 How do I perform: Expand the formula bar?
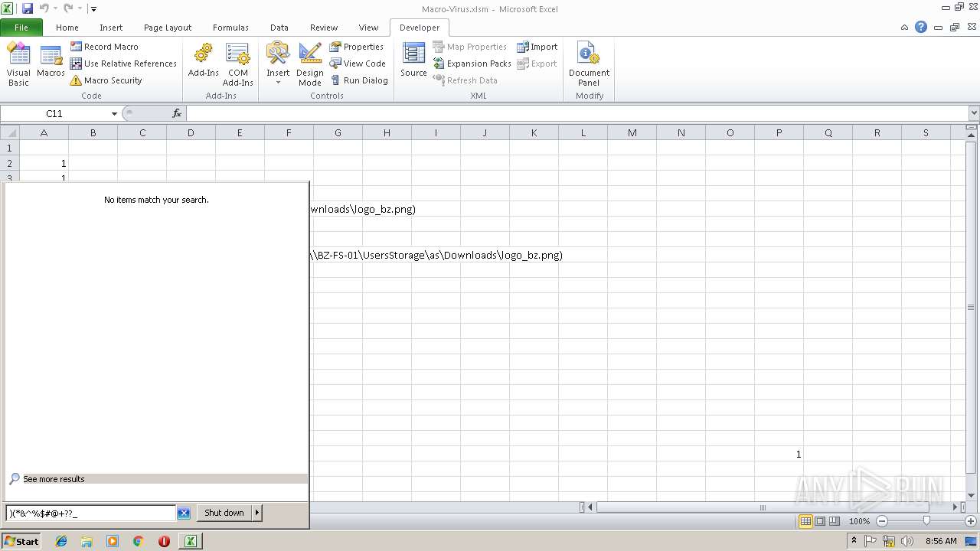[x=974, y=113]
